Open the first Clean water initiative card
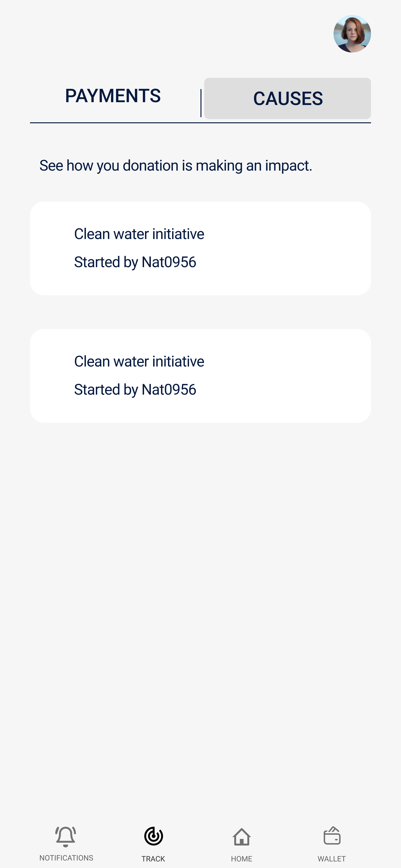 (200, 248)
